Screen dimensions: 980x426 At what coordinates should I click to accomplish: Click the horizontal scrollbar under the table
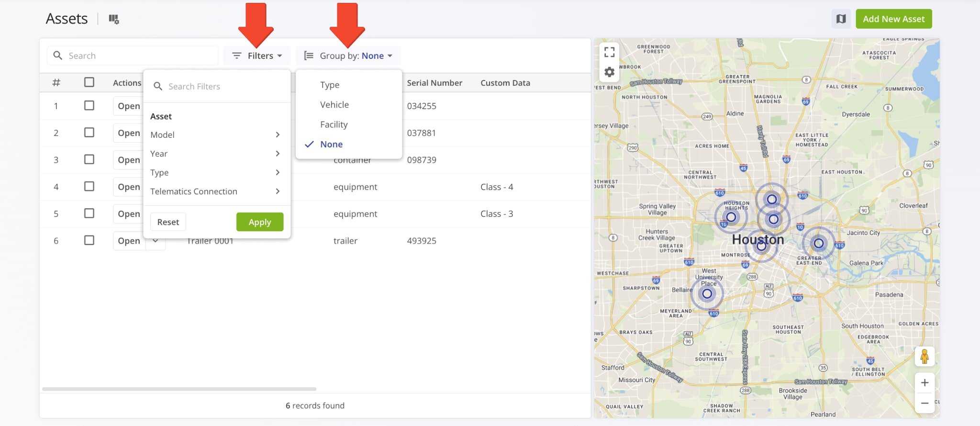click(x=179, y=389)
